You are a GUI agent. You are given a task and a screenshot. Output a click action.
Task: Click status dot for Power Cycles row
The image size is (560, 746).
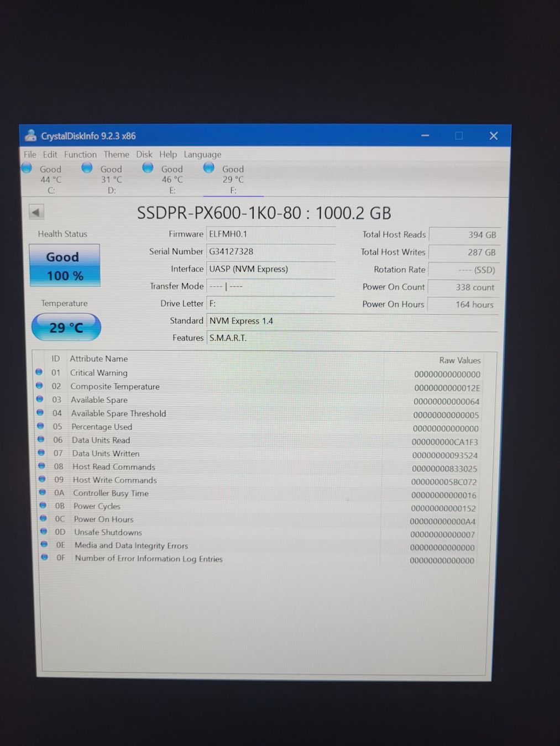point(43,505)
